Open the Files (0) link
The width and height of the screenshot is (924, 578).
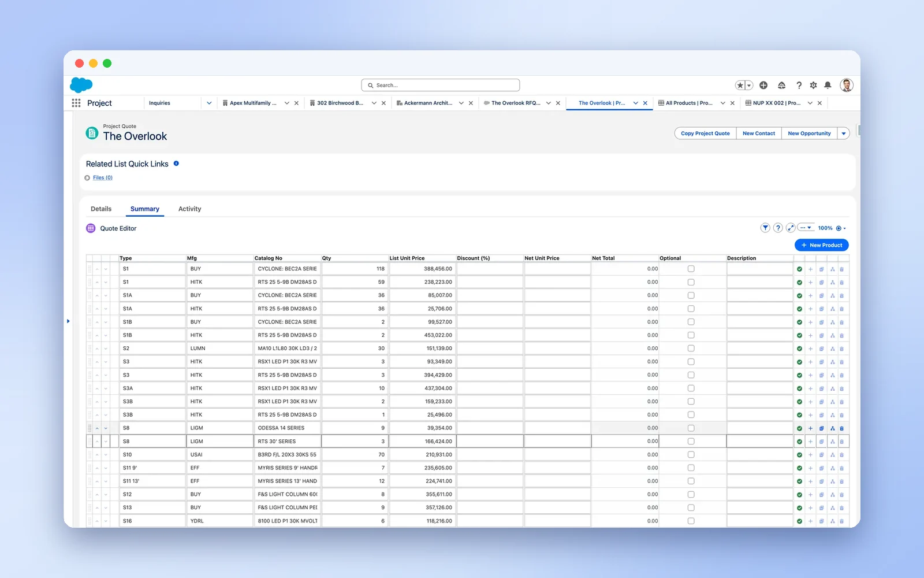click(x=103, y=177)
